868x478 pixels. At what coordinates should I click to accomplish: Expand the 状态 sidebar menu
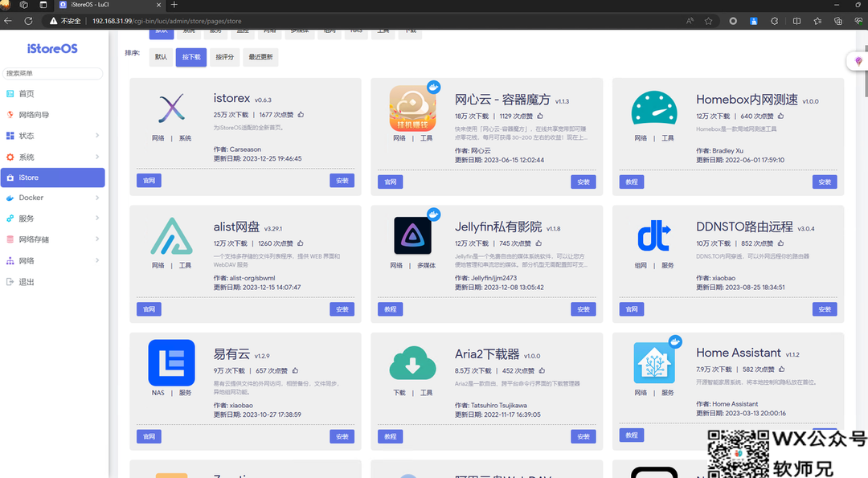click(x=52, y=136)
